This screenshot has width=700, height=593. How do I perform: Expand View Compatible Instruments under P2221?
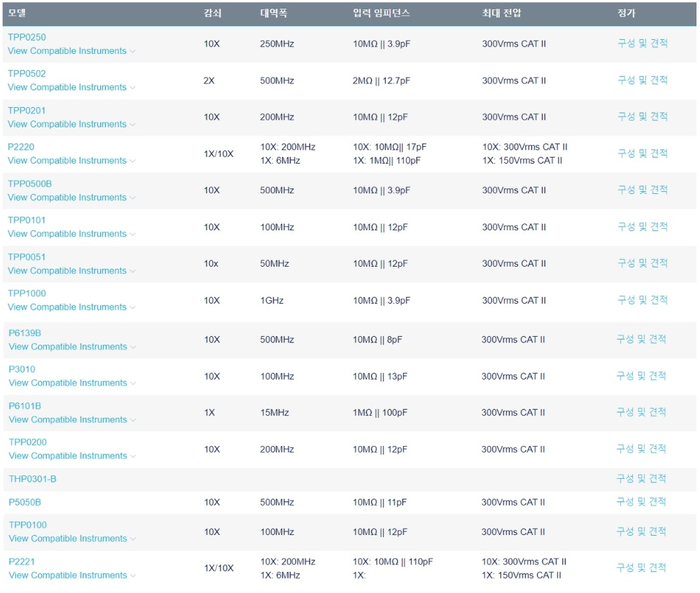pos(72,575)
